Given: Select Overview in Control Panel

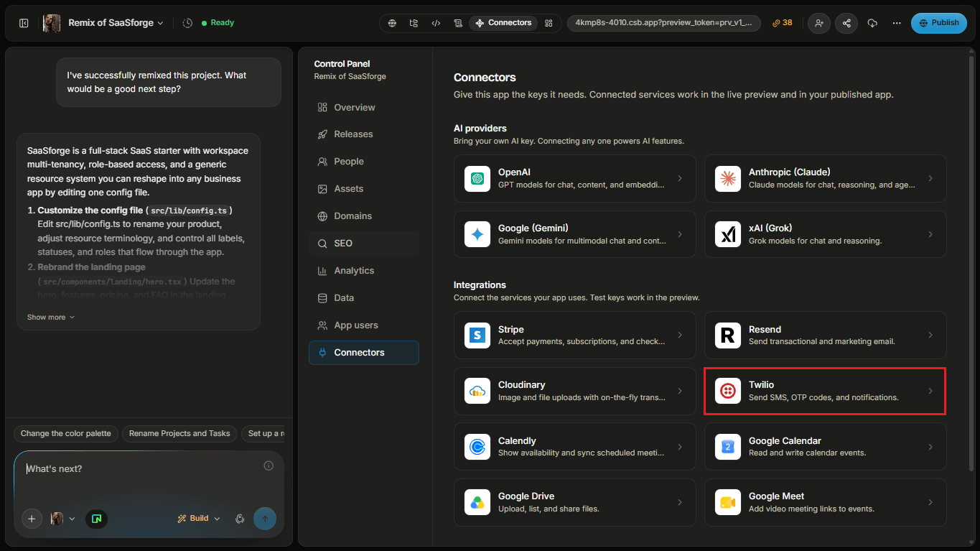Looking at the screenshot, I should pos(364,107).
